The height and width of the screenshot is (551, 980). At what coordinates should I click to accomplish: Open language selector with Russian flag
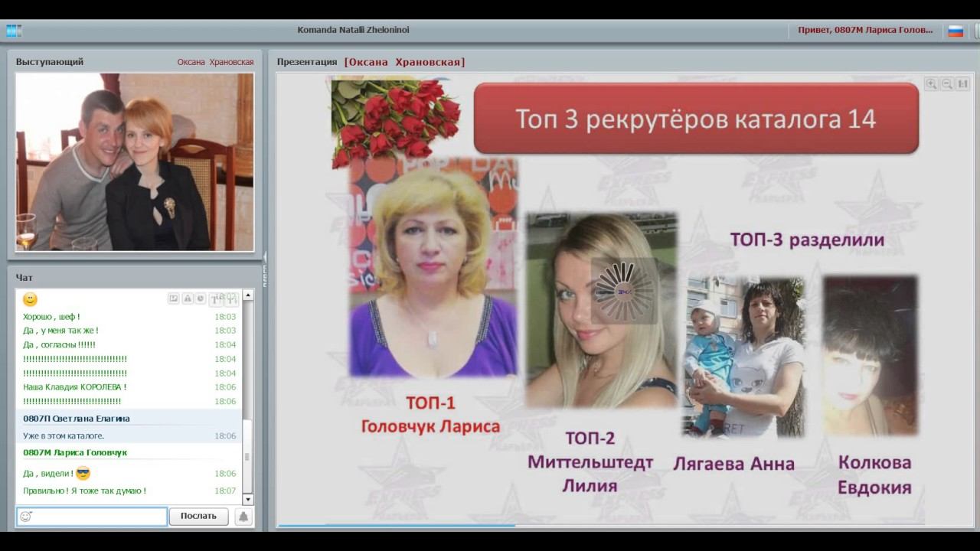(955, 31)
